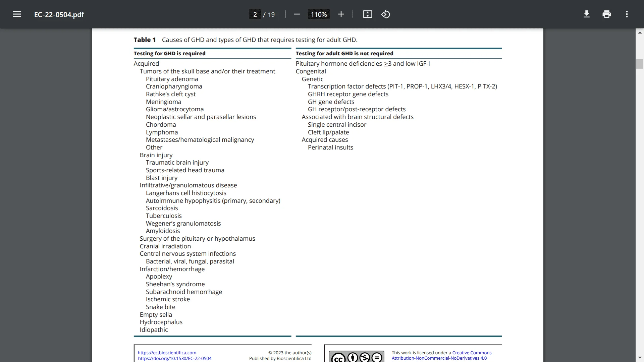Click the Creative Commons badge image
Image resolution: width=644 pixels, height=362 pixels.
pyautogui.click(x=357, y=357)
